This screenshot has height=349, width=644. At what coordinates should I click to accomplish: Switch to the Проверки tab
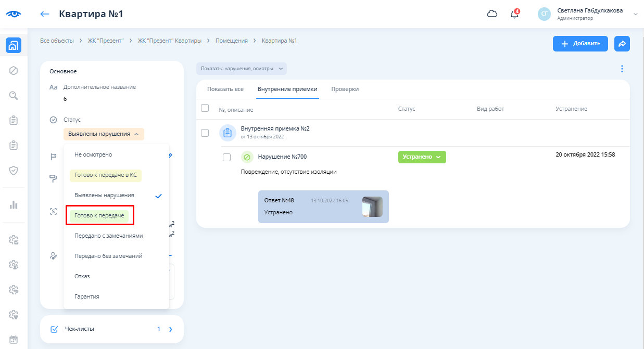pyautogui.click(x=345, y=89)
